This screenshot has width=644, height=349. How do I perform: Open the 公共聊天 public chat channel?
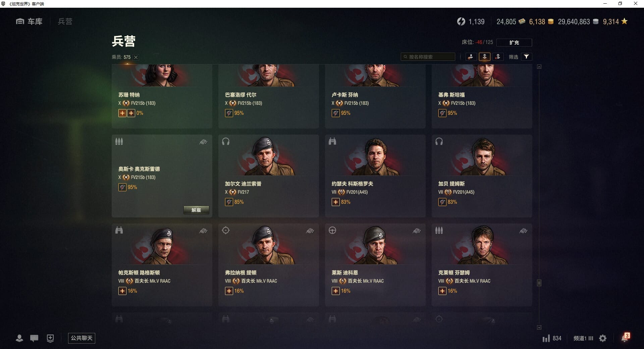[82, 338]
